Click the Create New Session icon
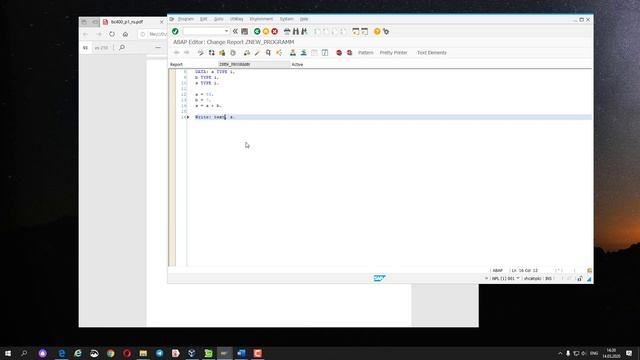This screenshot has height=360, width=640. [x=356, y=31]
